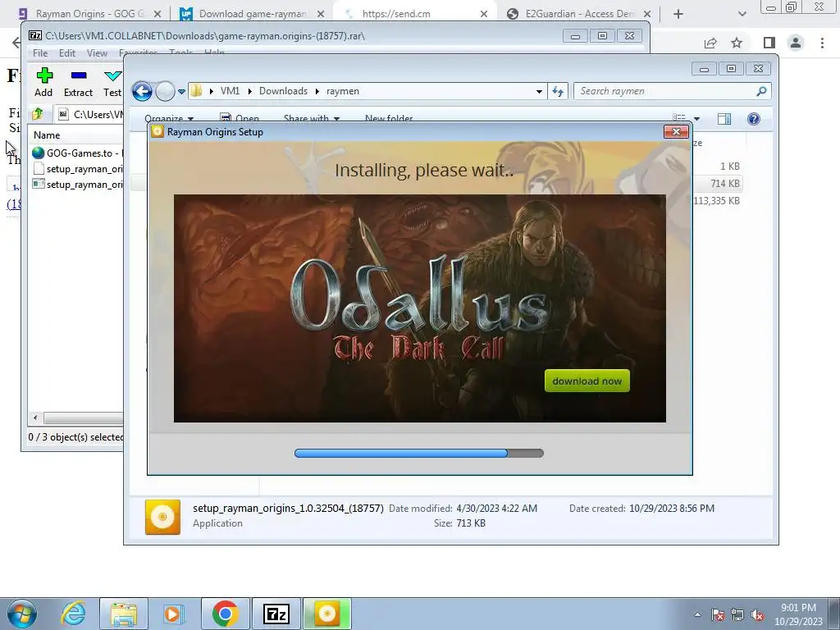
Task: Select 714 KB file size cell
Action: [x=725, y=183]
